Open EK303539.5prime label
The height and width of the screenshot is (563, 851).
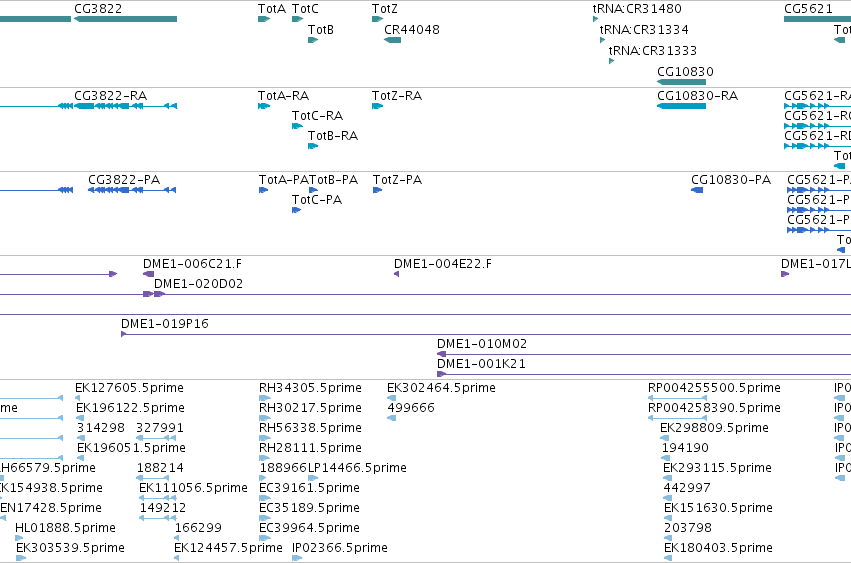(x=71, y=548)
